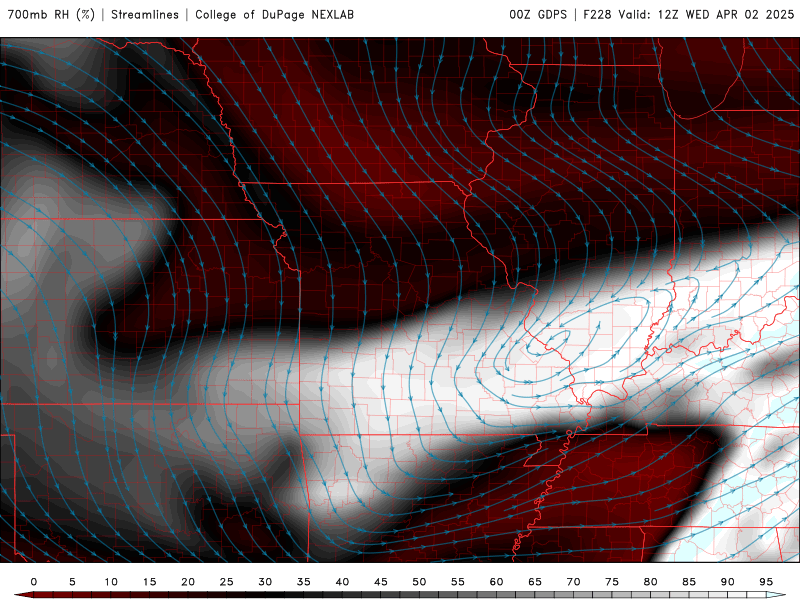800x600 pixels.
Task: Click the 'F228' forecast hour text
Action: pos(597,15)
